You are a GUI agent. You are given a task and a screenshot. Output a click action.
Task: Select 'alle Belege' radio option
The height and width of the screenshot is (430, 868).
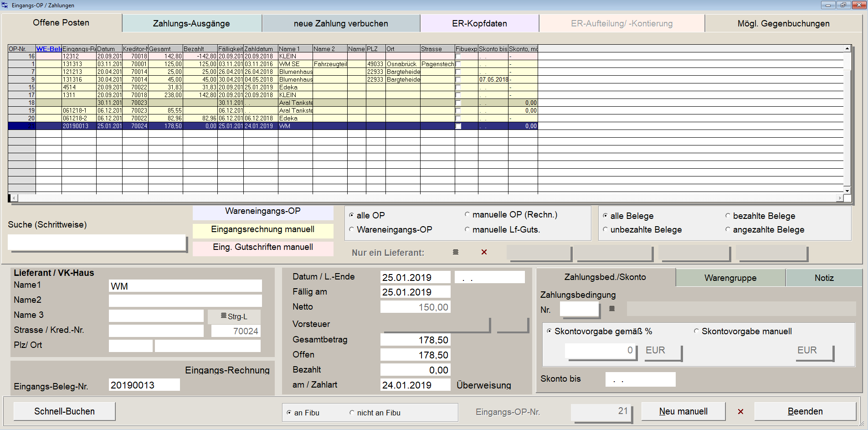click(605, 216)
